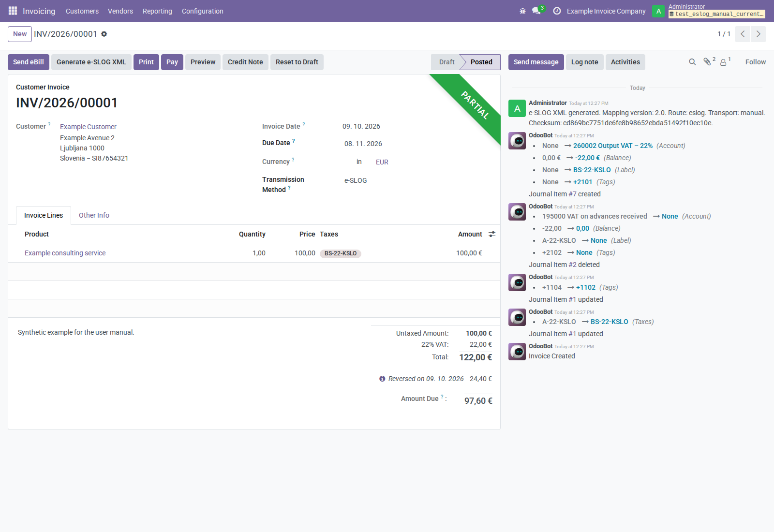Open the apps grid menu icon
Viewport: 774px width, 532px height.
click(13, 11)
